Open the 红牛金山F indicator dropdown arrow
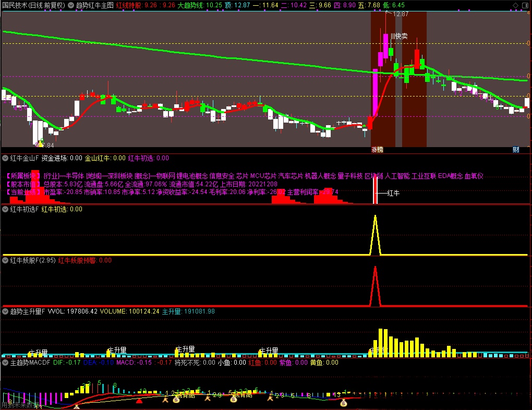 6,158
